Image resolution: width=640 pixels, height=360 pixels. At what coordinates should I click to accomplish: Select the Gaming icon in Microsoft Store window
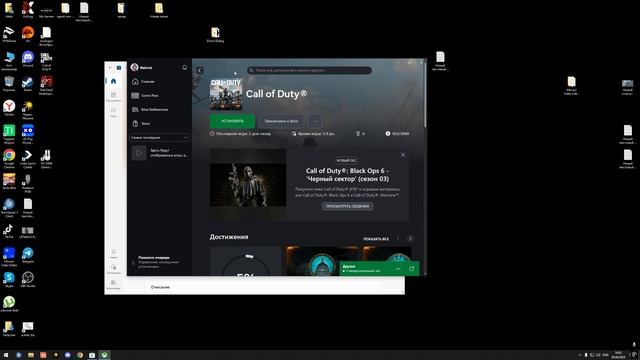click(113, 112)
